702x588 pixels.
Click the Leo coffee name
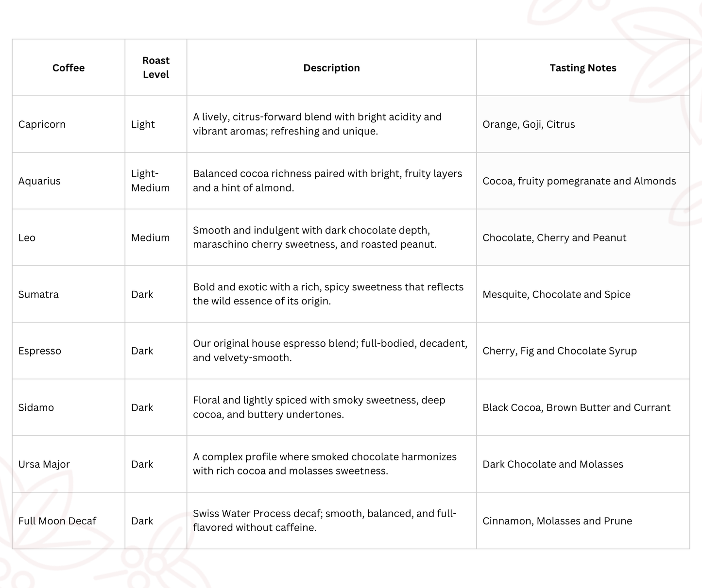27,238
